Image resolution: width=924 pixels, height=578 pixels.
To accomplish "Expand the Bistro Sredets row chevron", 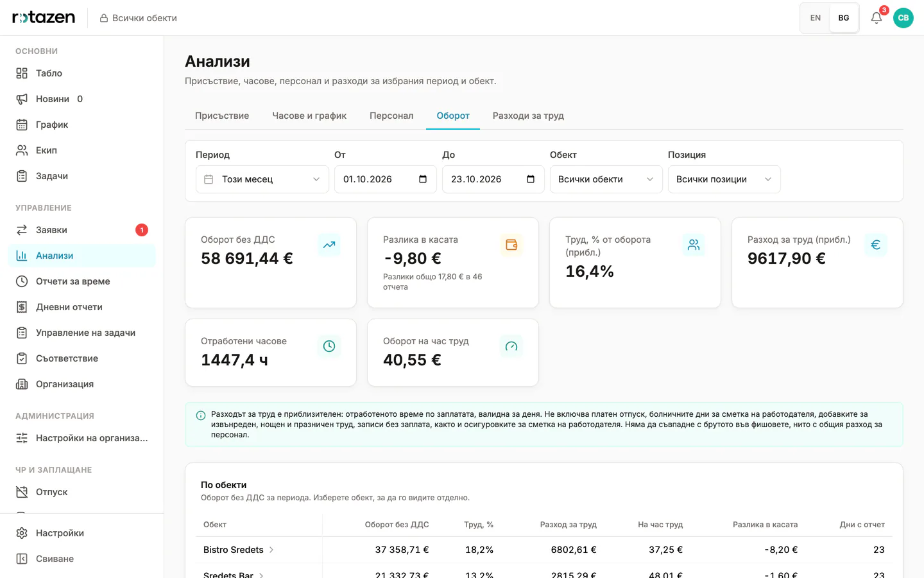I will point(271,550).
